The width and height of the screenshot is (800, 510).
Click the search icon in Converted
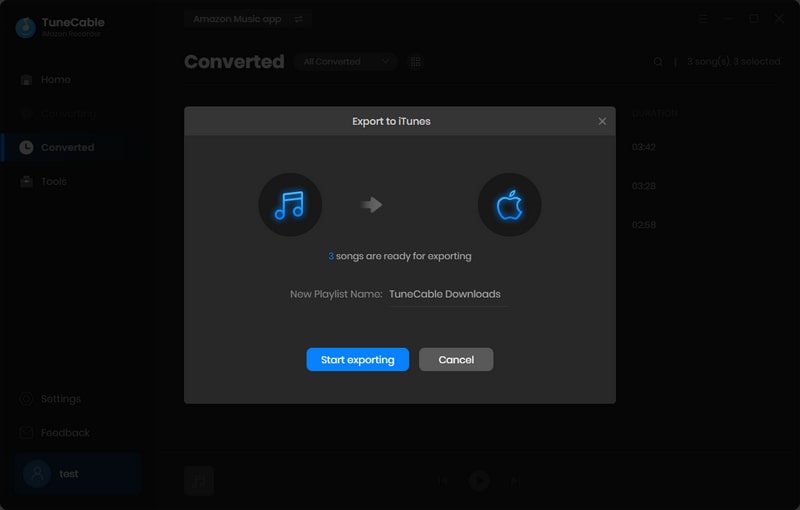point(658,62)
